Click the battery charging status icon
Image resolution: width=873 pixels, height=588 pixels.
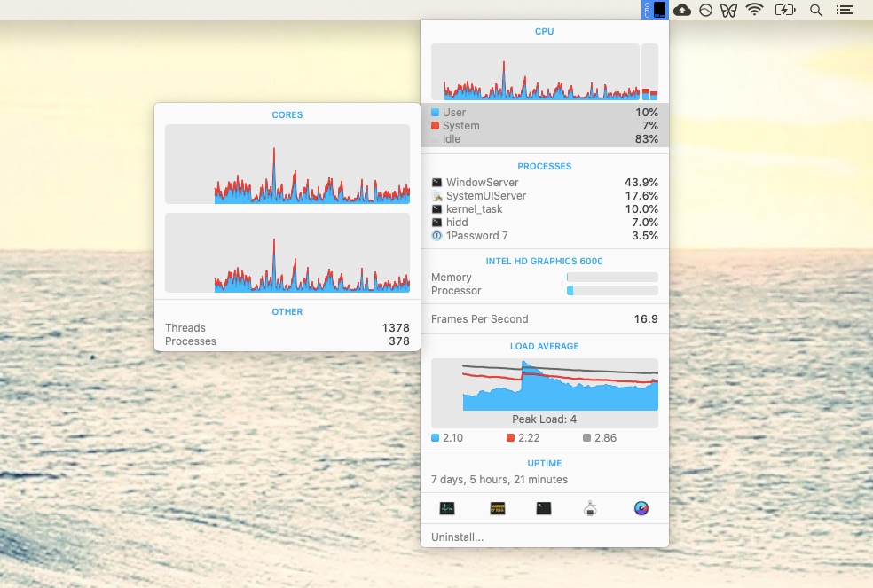click(x=784, y=10)
